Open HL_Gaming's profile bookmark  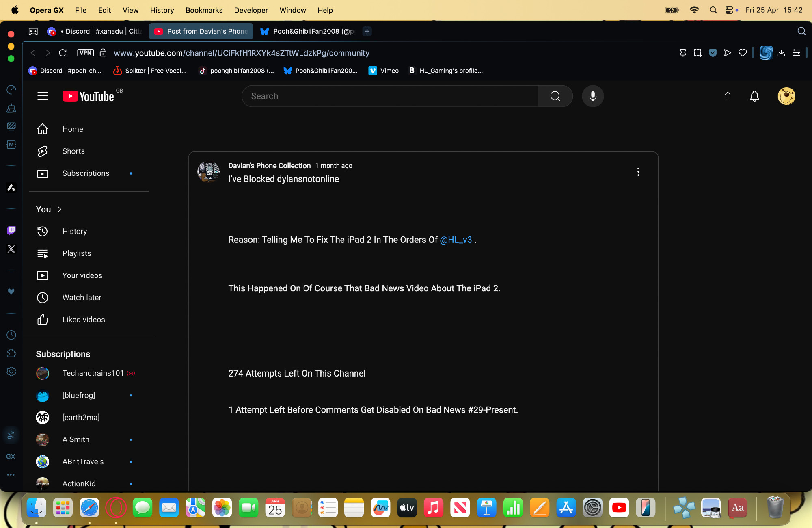click(x=446, y=71)
